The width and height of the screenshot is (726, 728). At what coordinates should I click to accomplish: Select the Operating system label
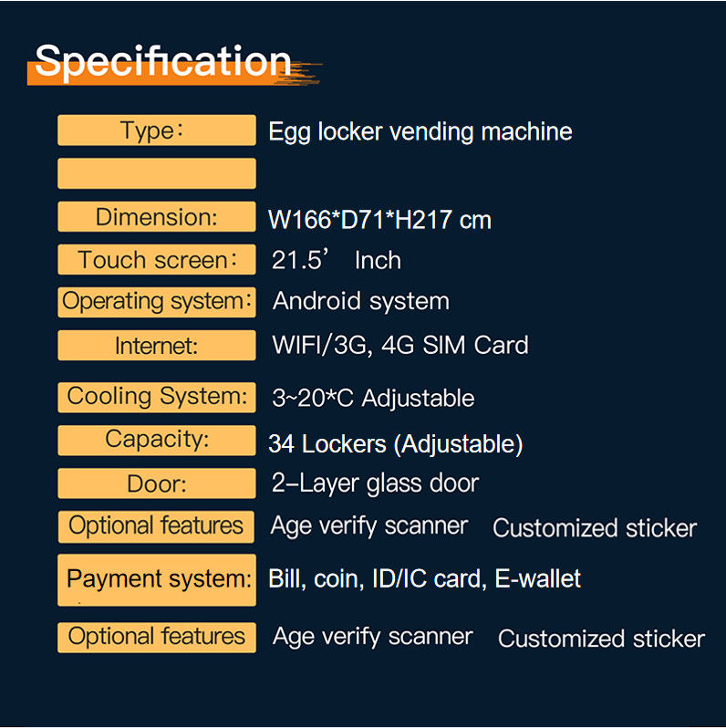click(x=156, y=301)
